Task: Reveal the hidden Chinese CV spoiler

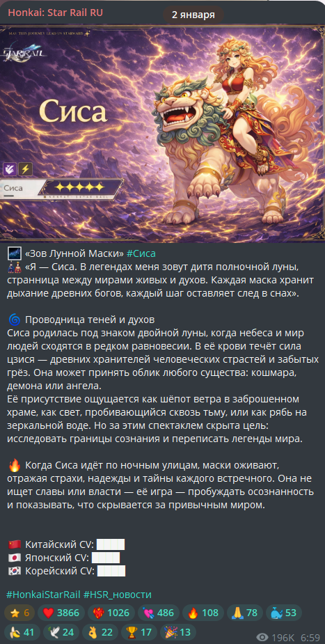Action: [x=111, y=545]
